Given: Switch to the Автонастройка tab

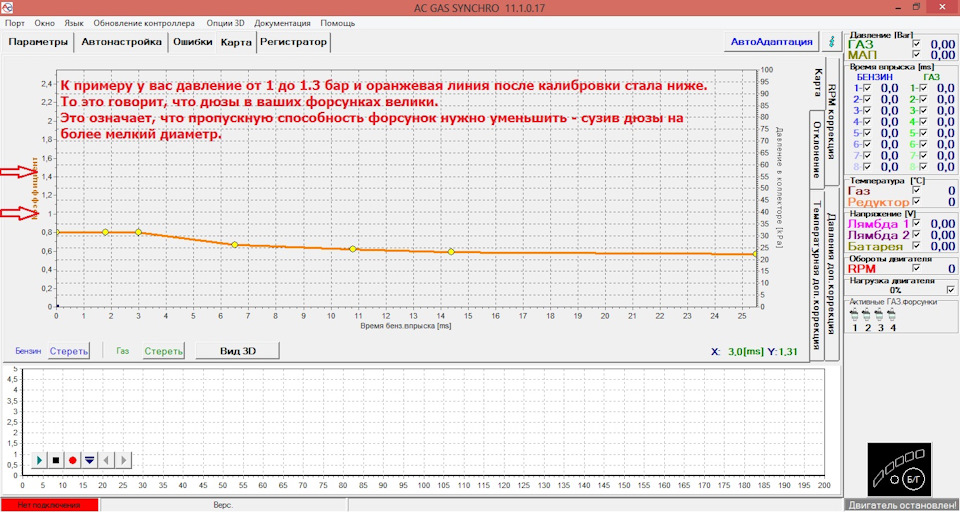Looking at the screenshot, I should click(x=122, y=42).
